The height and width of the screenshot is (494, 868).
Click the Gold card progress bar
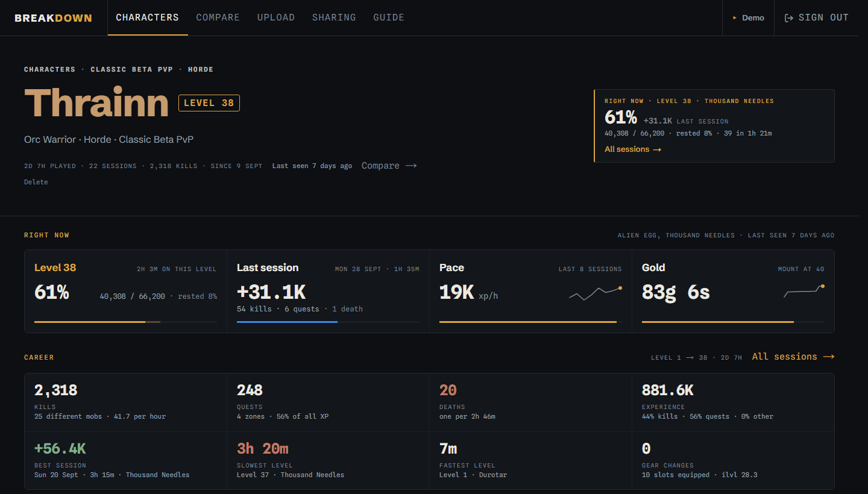[734, 322]
